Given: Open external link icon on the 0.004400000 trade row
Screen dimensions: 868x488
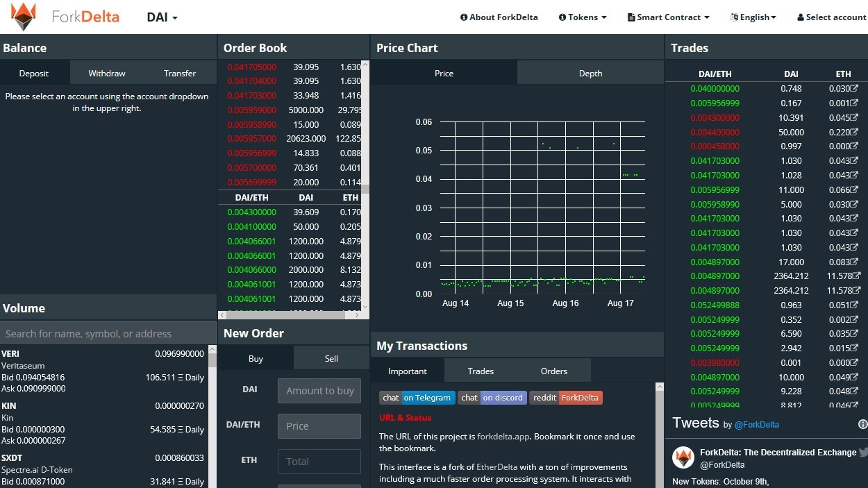Looking at the screenshot, I should coord(855,133).
